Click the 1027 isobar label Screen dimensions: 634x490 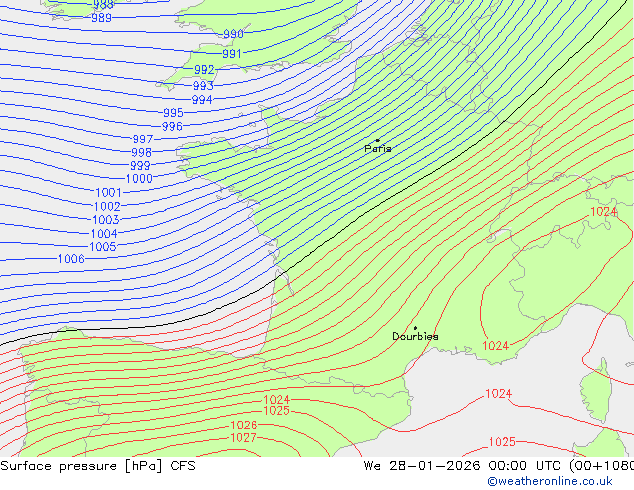pyautogui.click(x=243, y=437)
